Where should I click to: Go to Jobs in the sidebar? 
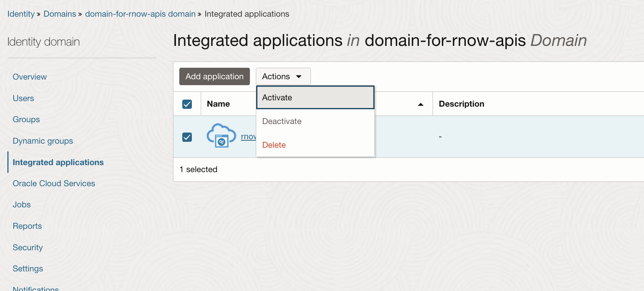pyautogui.click(x=22, y=205)
